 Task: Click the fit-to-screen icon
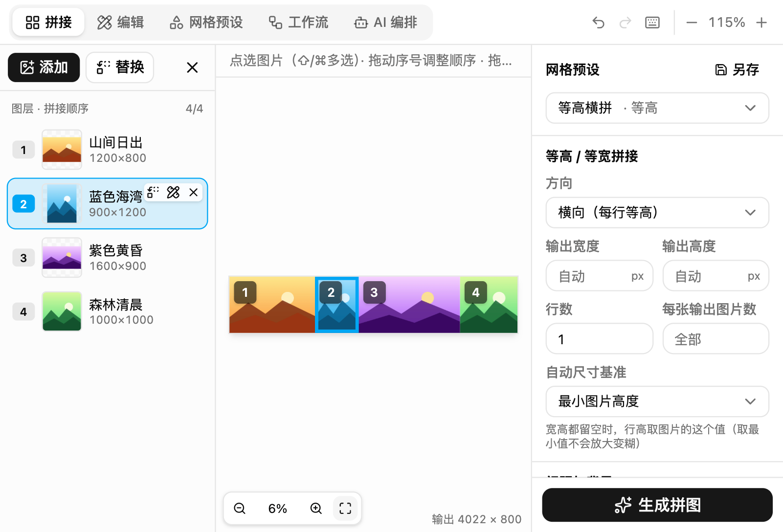pos(345,509)
